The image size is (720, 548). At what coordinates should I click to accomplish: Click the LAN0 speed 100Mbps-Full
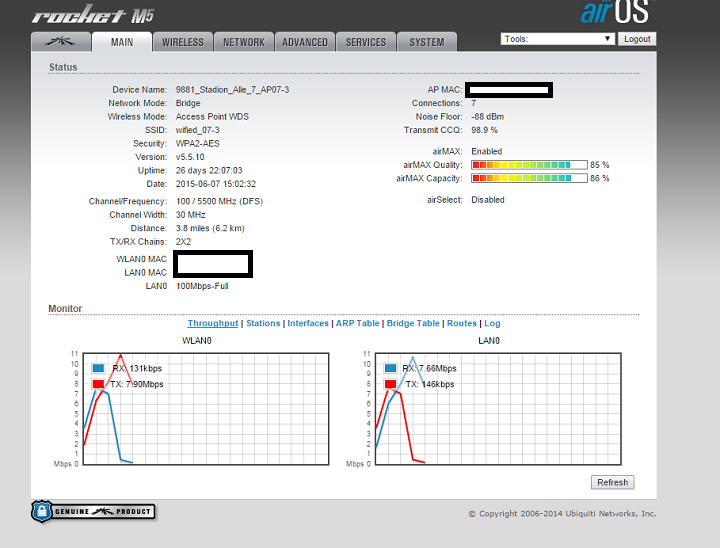click(202, 286)
